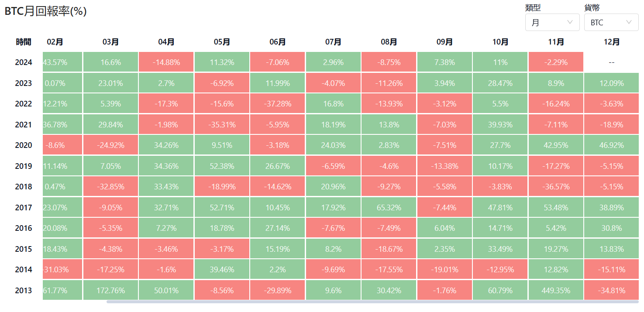Viewport: 644px width, 312px height.
Task: Click the -36.57% red cell
Action: (556, 187)
